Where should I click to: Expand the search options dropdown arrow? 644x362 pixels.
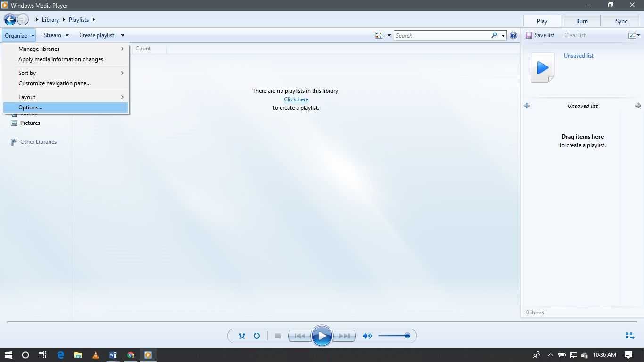pos(503,35)
